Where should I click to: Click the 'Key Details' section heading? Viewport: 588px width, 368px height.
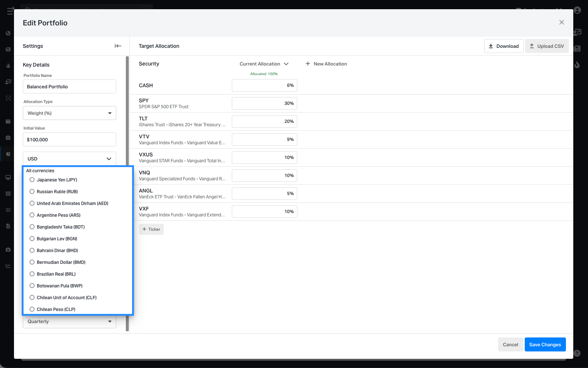click(36, 65)
